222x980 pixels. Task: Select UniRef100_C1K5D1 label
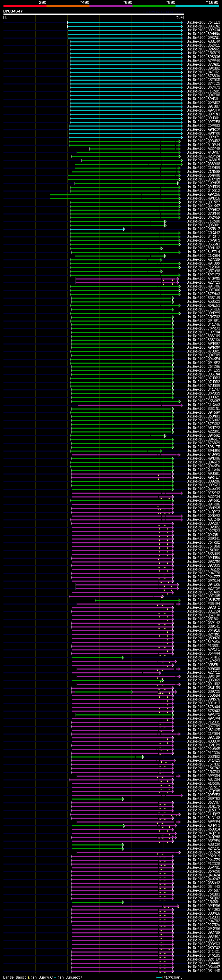click(203, 91)
